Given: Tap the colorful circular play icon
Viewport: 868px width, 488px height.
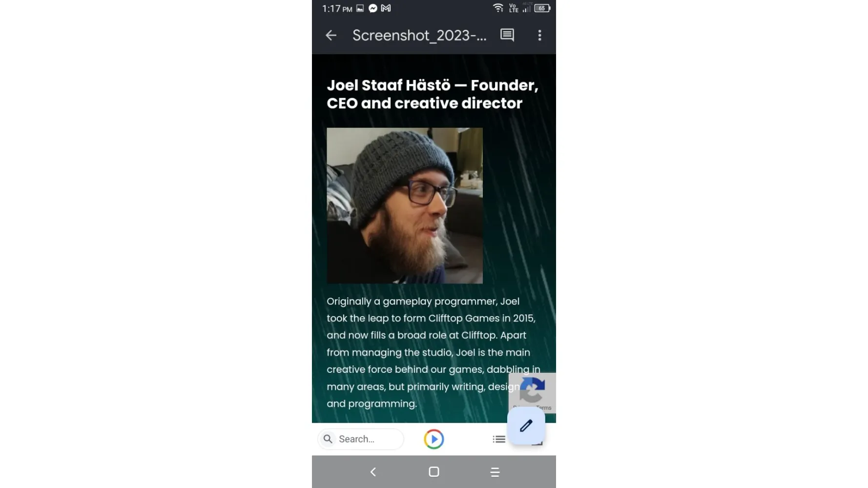Looking at the screenshot, I should 434,439.
